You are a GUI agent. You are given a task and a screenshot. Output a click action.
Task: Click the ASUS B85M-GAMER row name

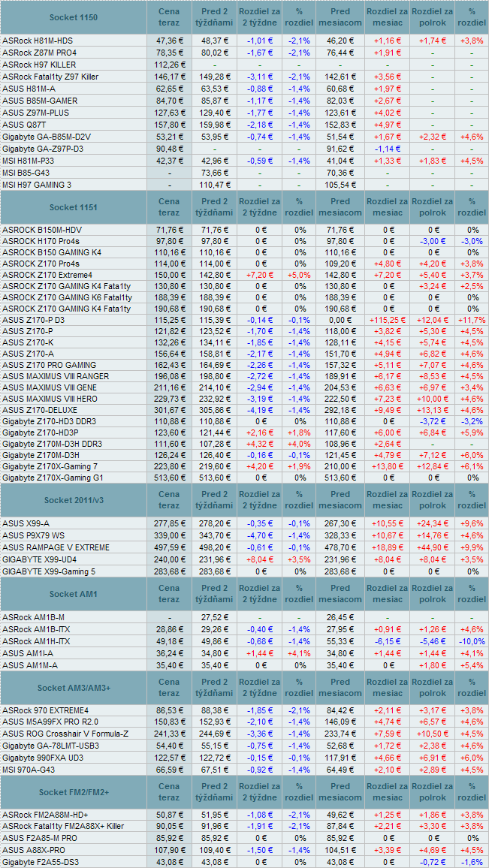pos(40,100)
